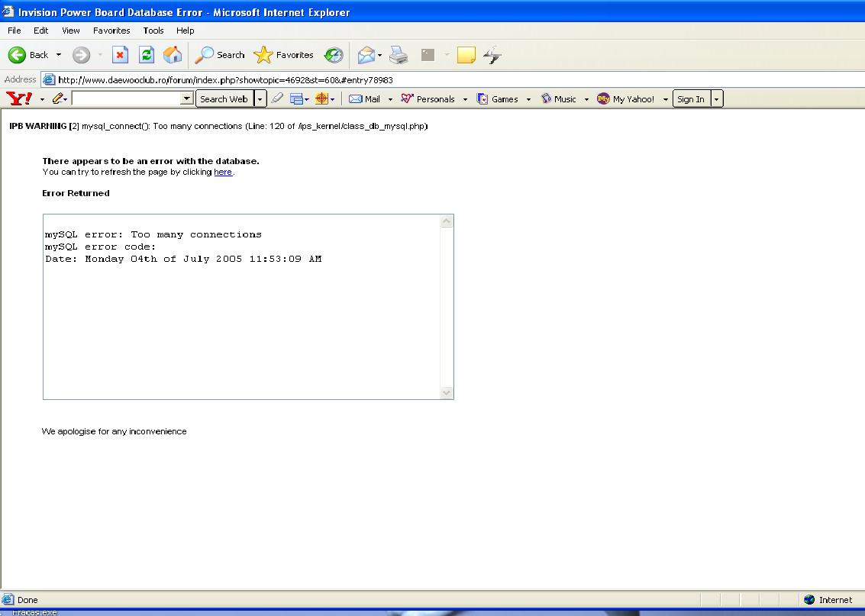
Task: Click 'We apologise for any inconvenience' text
Action: [115, 431]
